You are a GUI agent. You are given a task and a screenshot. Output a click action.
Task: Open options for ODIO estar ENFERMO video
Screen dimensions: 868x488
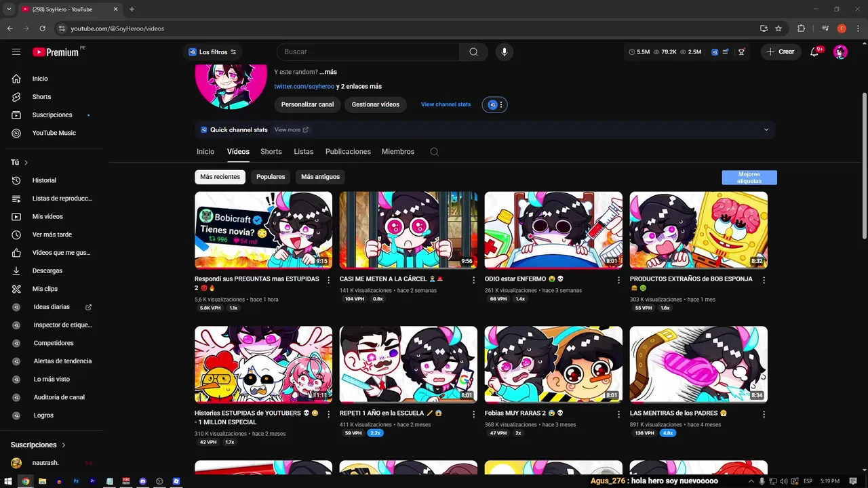(618, 280)
